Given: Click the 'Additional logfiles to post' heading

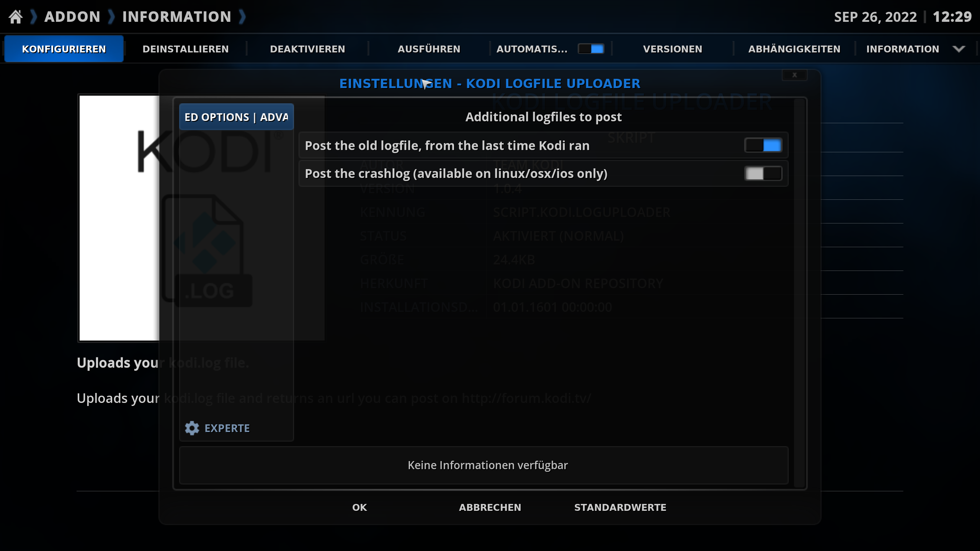Looking at the screenshot, I should coord(544,117).
